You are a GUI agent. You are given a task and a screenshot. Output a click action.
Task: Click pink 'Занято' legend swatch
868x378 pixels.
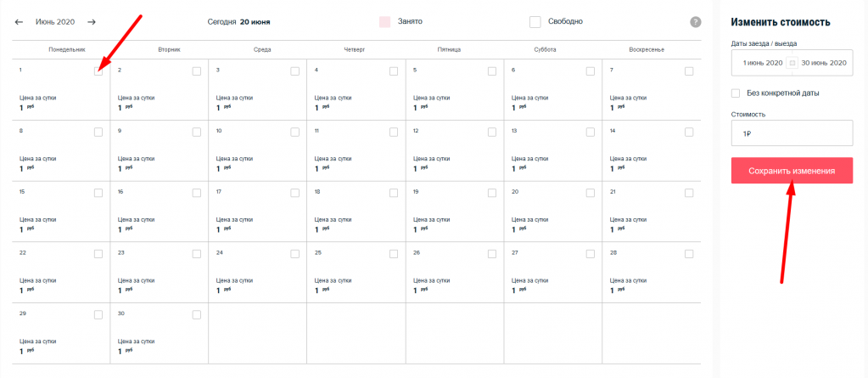click(x=384, y=21)
